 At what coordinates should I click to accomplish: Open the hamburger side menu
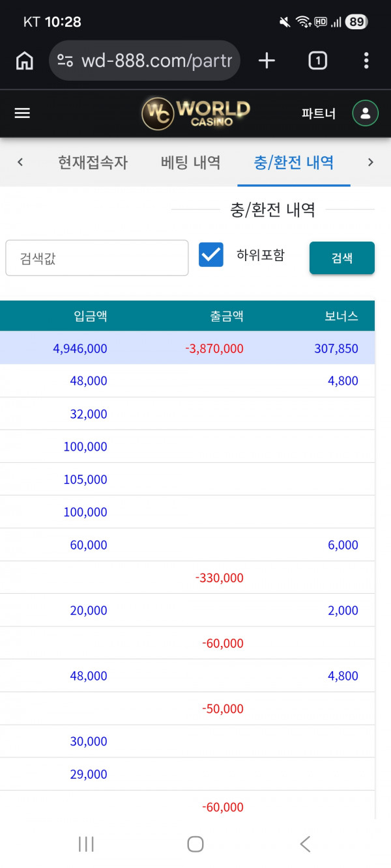pyautogui.click(x=22, y=113)
